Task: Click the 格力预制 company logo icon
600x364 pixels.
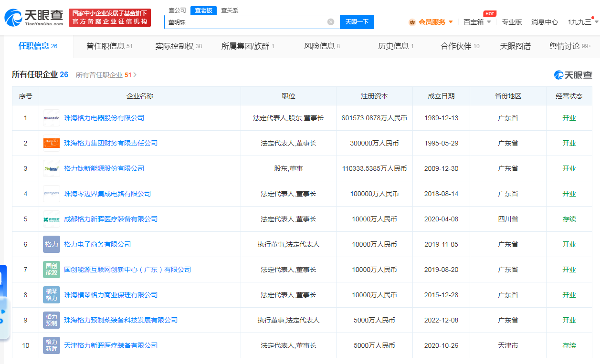Action: coord(52,320)
